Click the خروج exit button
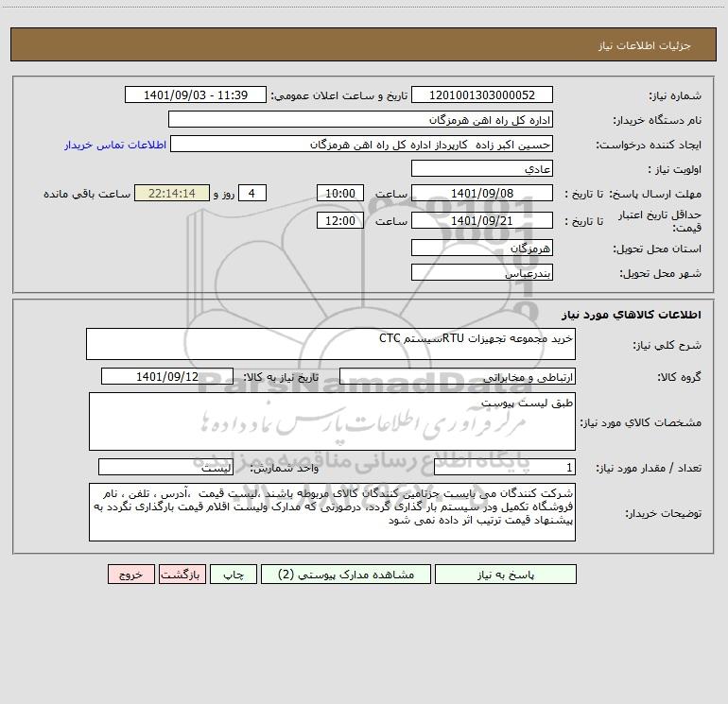The height and width of the screenshot is (704, 728). pyautogui.click(x=130, y=575)
